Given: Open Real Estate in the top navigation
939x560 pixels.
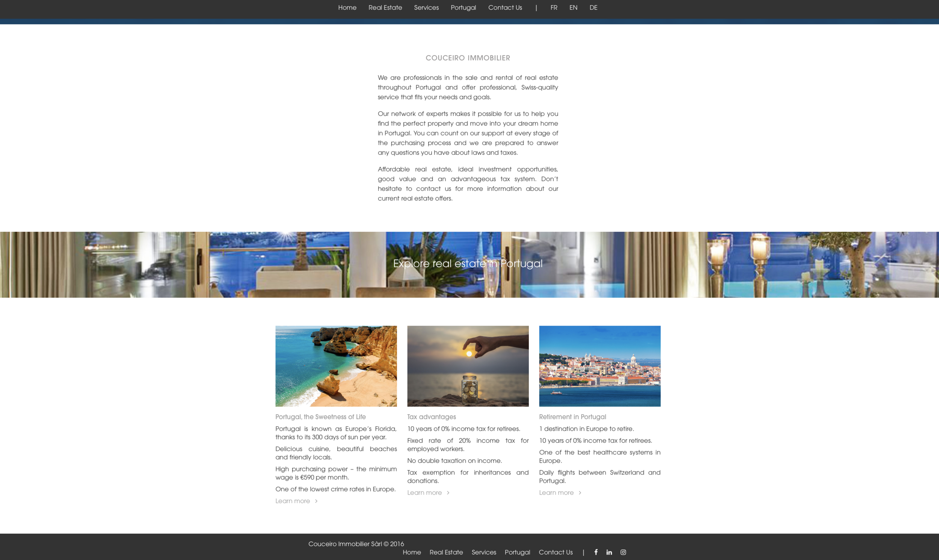Looking at the screenshot, I should [x=385, y=8].
